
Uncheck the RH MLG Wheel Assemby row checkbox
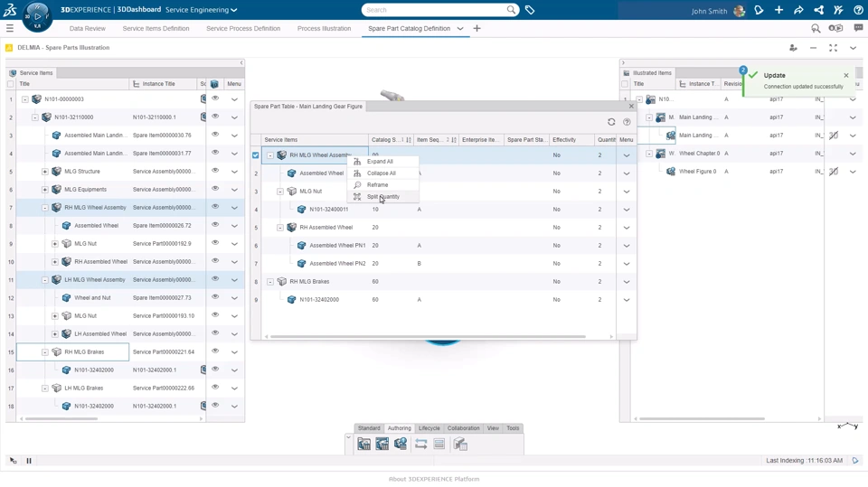(255, 155)
